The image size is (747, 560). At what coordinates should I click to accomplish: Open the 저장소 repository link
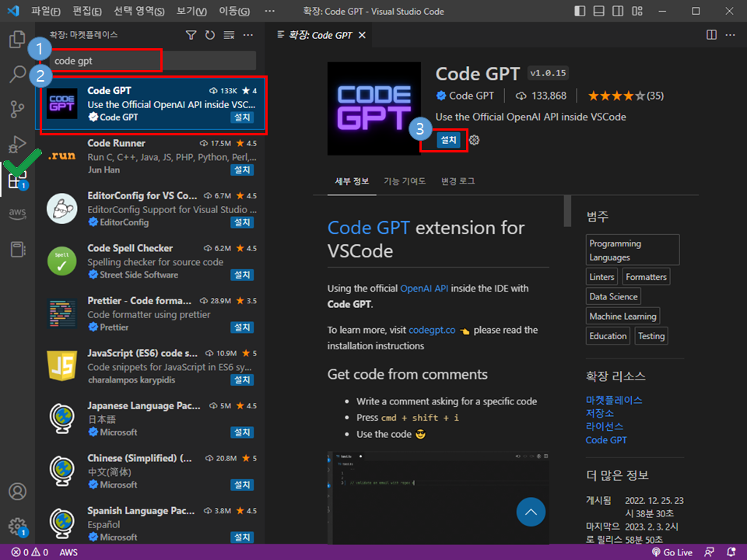599,413
